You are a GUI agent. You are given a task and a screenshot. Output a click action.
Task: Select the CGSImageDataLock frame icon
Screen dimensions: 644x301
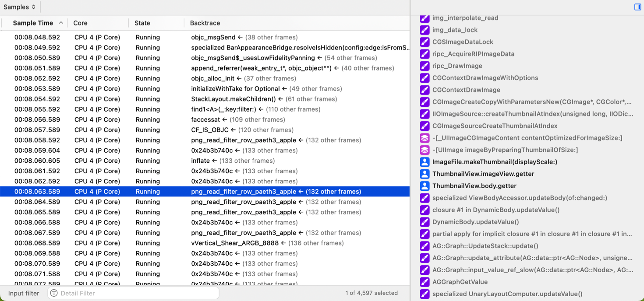point(425,42)
